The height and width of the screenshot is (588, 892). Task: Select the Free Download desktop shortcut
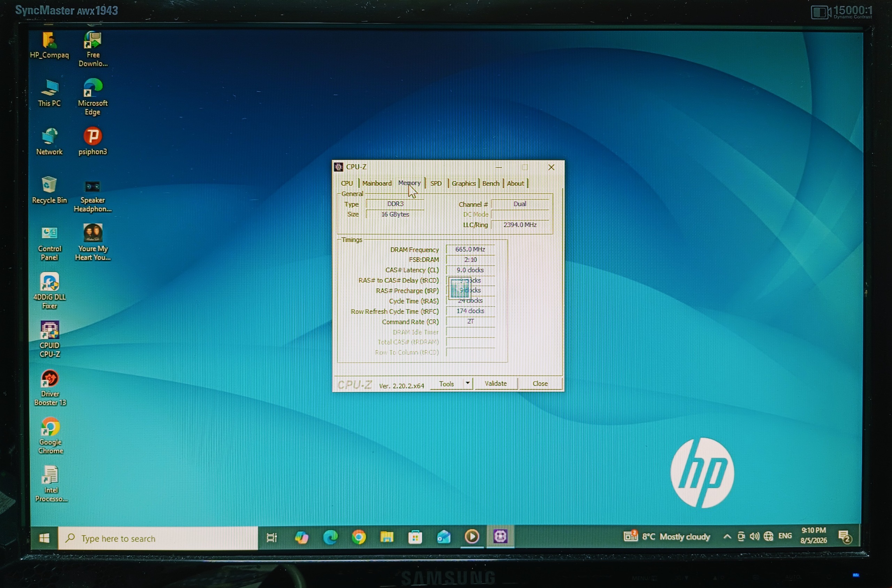point(93,49)
